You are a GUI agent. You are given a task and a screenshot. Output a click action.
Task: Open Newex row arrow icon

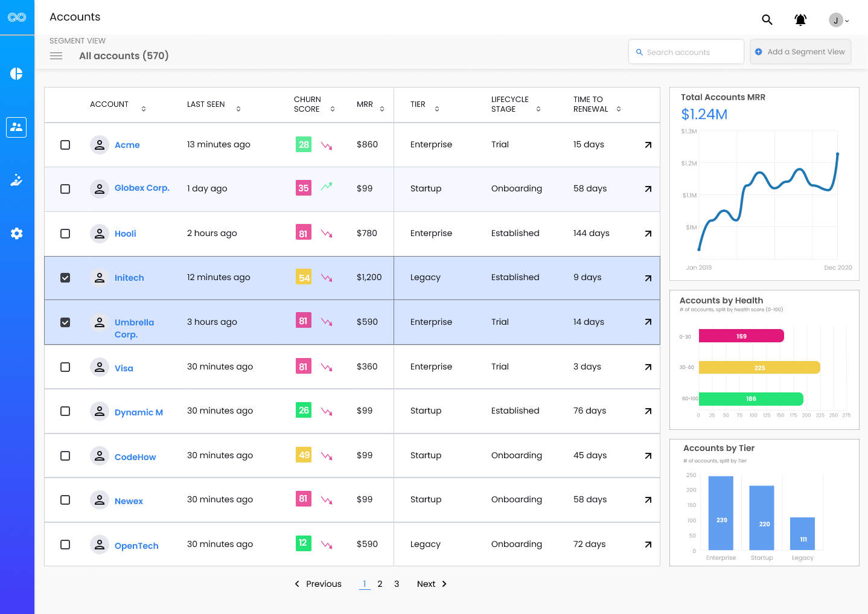coord(648,500)
